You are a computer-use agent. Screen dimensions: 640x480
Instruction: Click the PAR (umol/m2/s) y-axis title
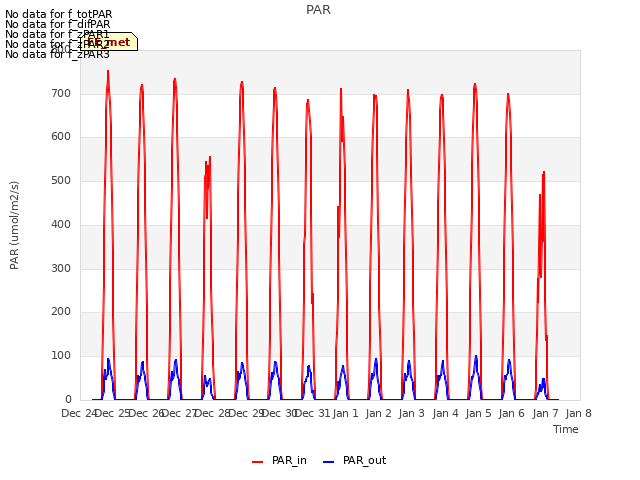click(x=14, y=225)
